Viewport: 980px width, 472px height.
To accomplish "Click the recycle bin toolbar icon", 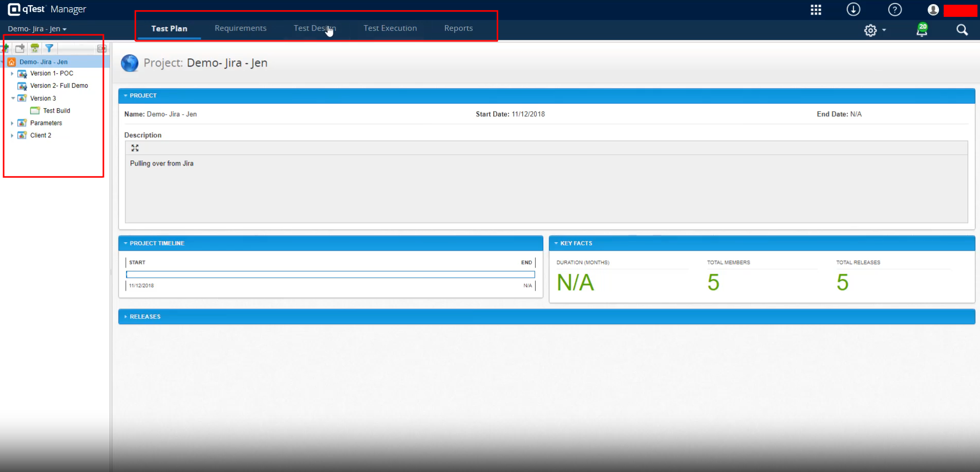I will click(35, 48).
